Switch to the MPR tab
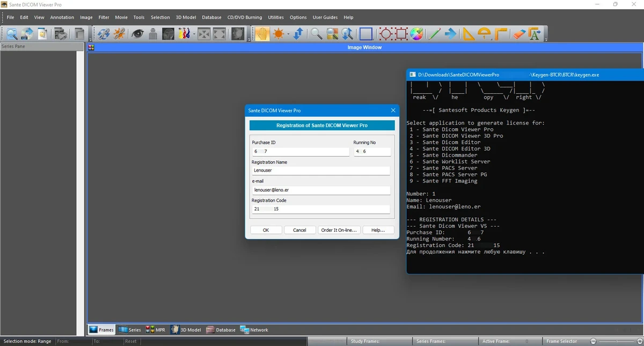Screen dimensions: 644x346 (x=156, y=330)
